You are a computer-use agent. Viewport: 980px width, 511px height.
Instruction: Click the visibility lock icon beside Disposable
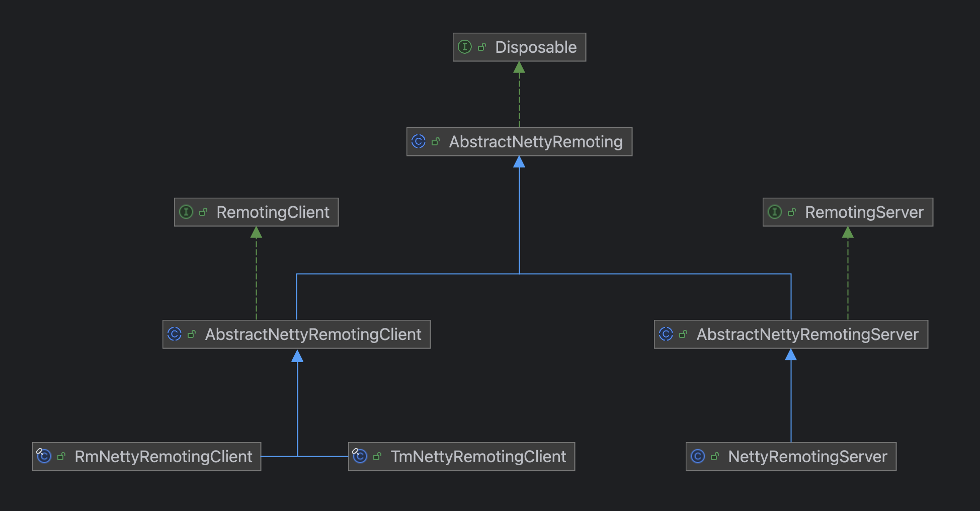[x=482, y=47]
